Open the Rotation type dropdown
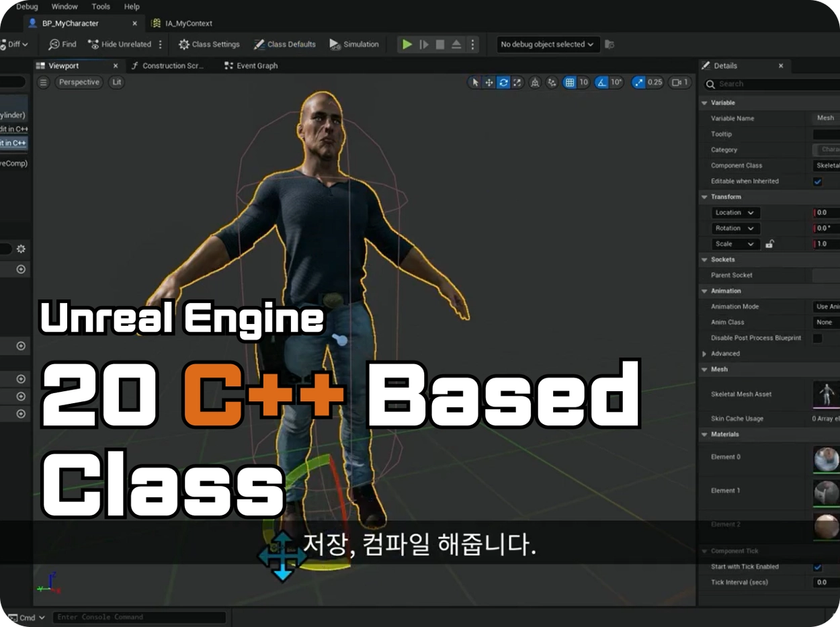The image size is (840, 627). point(736,228)
